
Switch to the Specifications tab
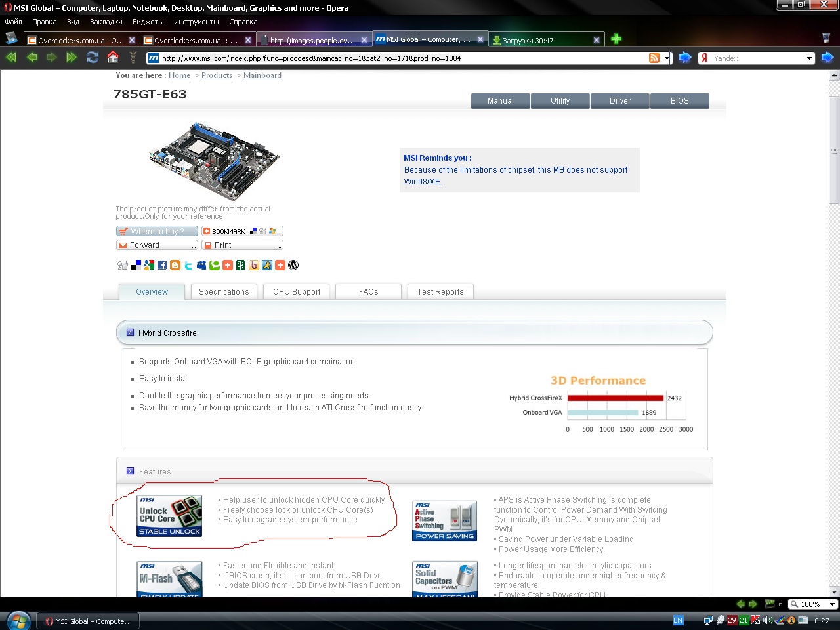point(224,292)
